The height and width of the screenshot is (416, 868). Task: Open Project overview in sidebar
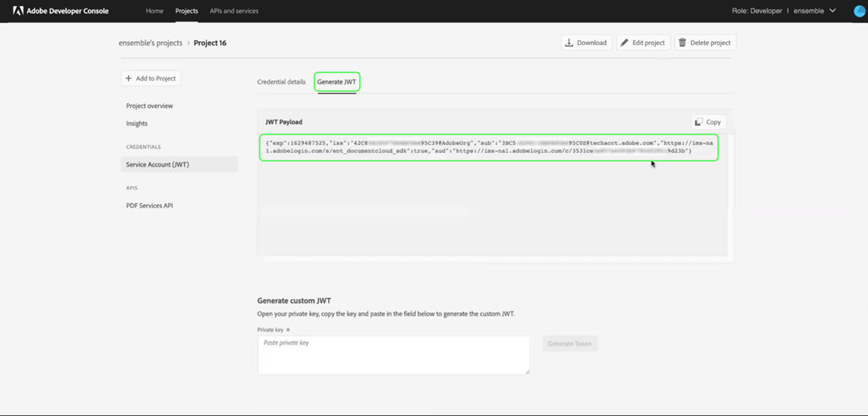pyautogui.click(x=150, y=106)
